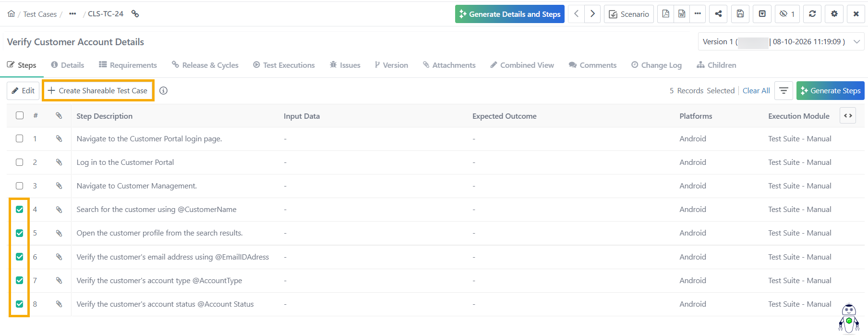Switch to Release & Cycles tab
The image size is (868, 336).
(x=205, y=65)
